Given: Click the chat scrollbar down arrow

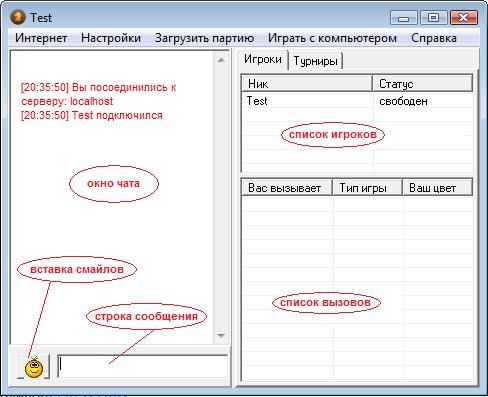Looking at the screenshot, I should 221,335.
